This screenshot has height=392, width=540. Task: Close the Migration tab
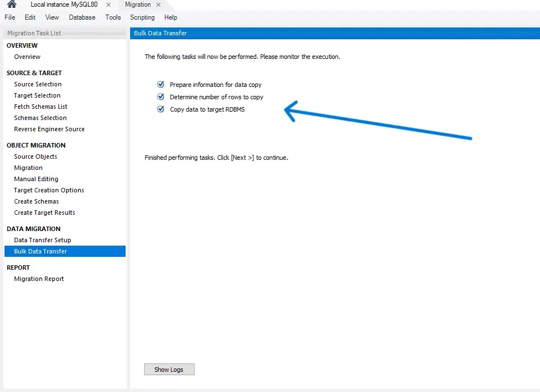(159, 5)
